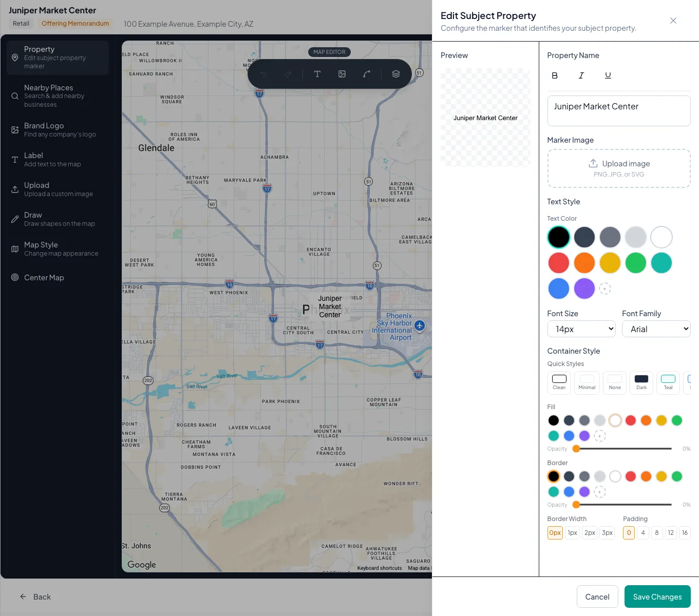
Task: Toggle bold formatting for property name
Action: pyautogui.click(x=555, y=75)
